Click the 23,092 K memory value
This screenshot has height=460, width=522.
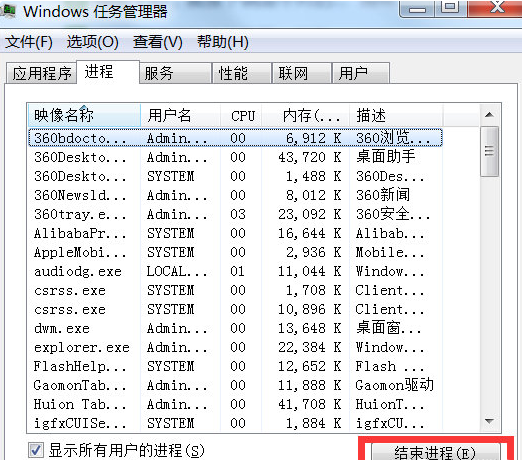(310, 214)
